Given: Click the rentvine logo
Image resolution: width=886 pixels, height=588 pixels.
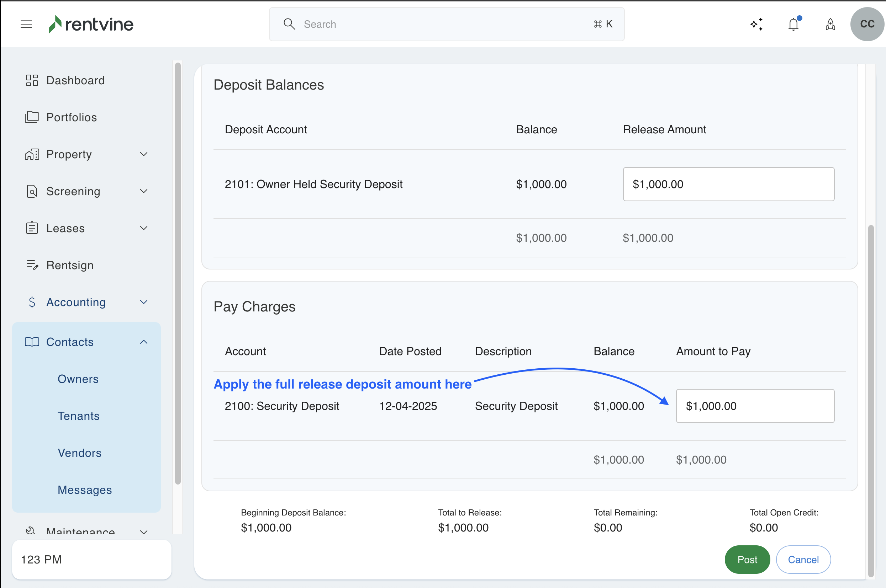Looking at the screenshot, I should [91, 25].
